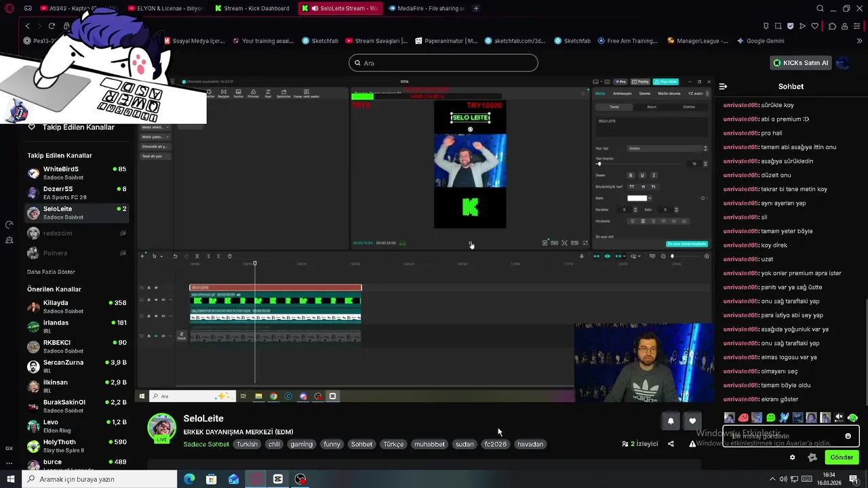Open the text color dropdown arrow
This screenshot has height=488, width=868.
(x=650, y=198)
